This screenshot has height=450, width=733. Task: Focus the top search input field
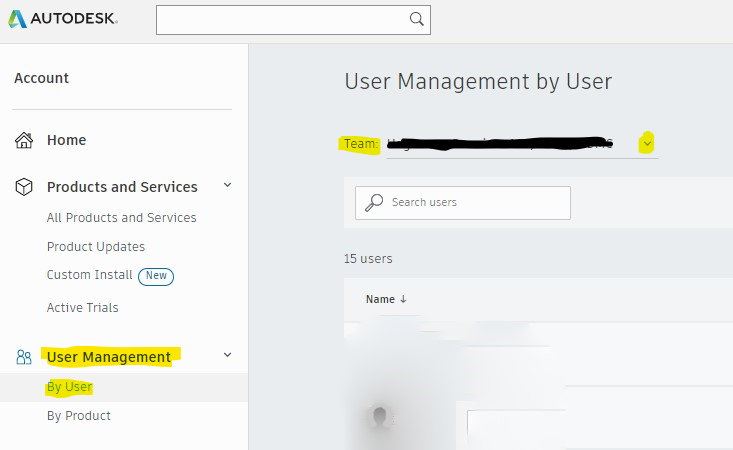(x=293, y=20)
